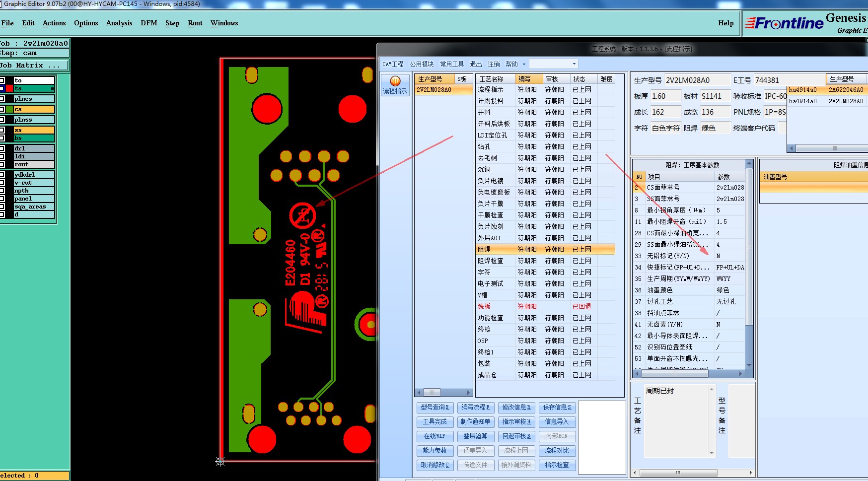868x481 pixels.
Task: Open the Job Matrix ... panel
Action: (x=34, y=65)
